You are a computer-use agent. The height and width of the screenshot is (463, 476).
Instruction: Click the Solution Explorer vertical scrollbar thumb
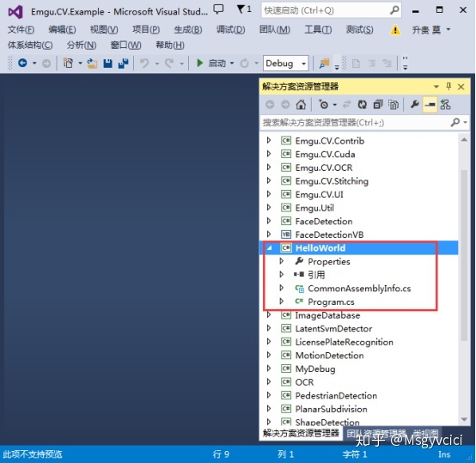click(464, 255)
